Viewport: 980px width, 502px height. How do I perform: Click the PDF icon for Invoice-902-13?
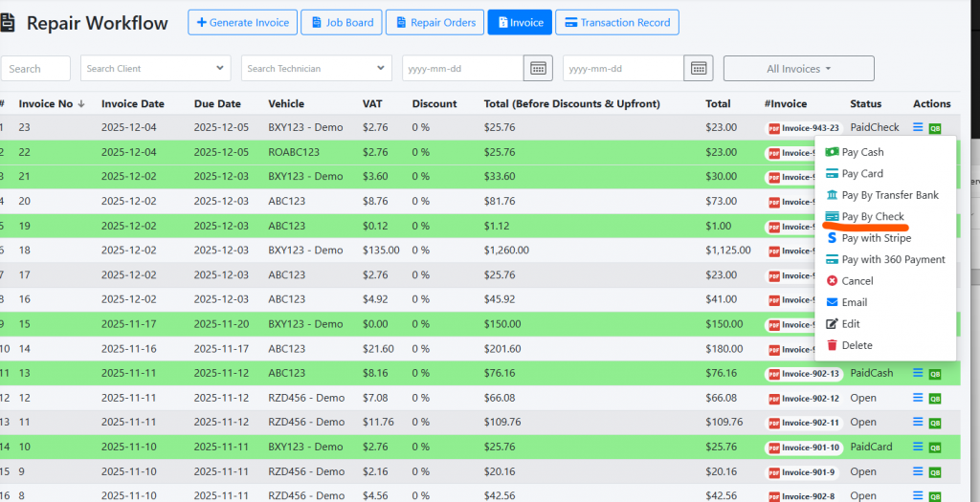tap(774, 374)
